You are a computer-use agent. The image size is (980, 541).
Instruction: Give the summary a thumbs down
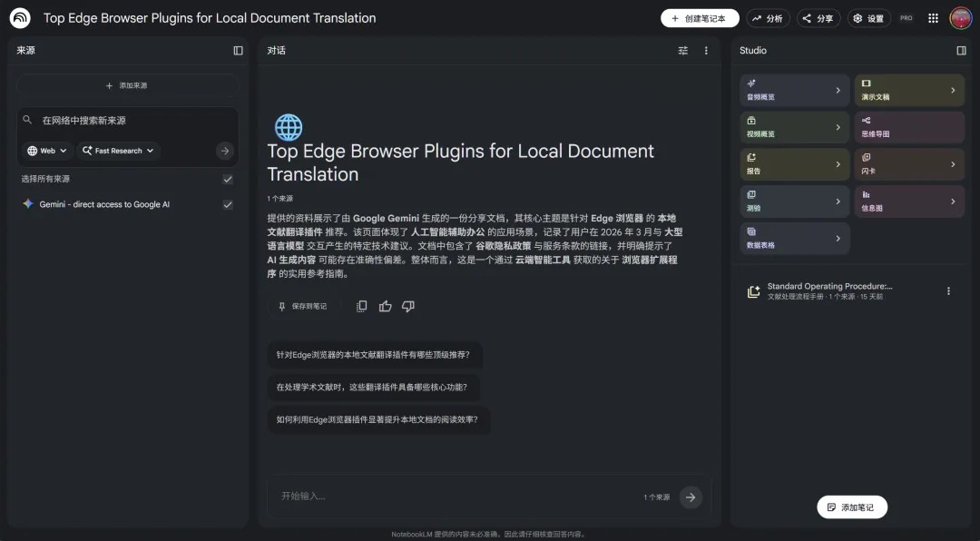point(408,306)
